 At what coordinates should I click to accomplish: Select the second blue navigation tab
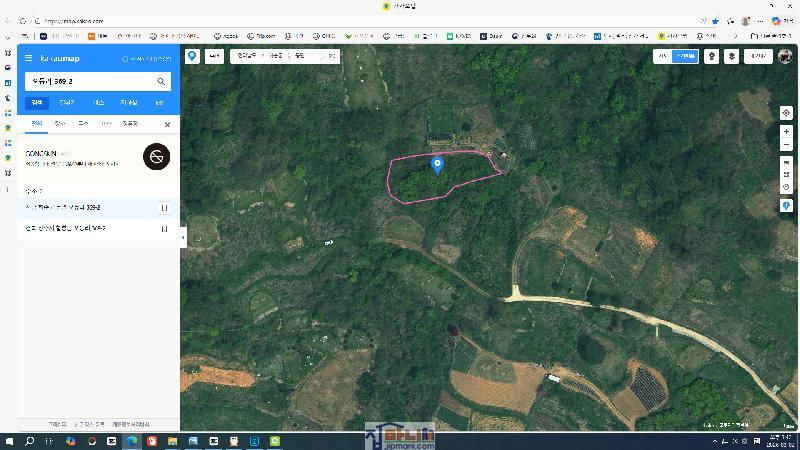[x=67, y=102]
